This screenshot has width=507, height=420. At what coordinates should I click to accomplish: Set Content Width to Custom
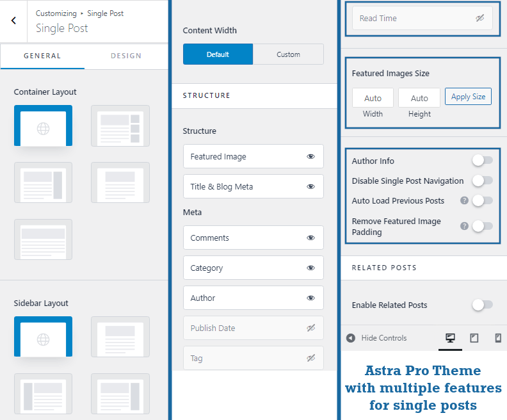coord(288,54)
